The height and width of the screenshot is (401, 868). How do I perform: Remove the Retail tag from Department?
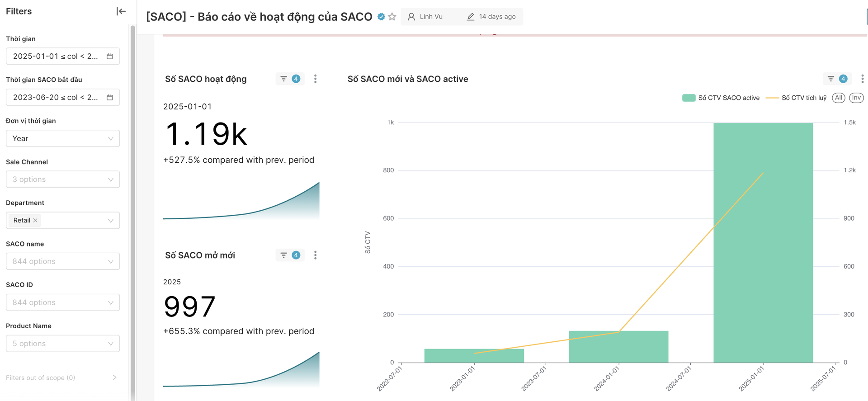(35, 221)
